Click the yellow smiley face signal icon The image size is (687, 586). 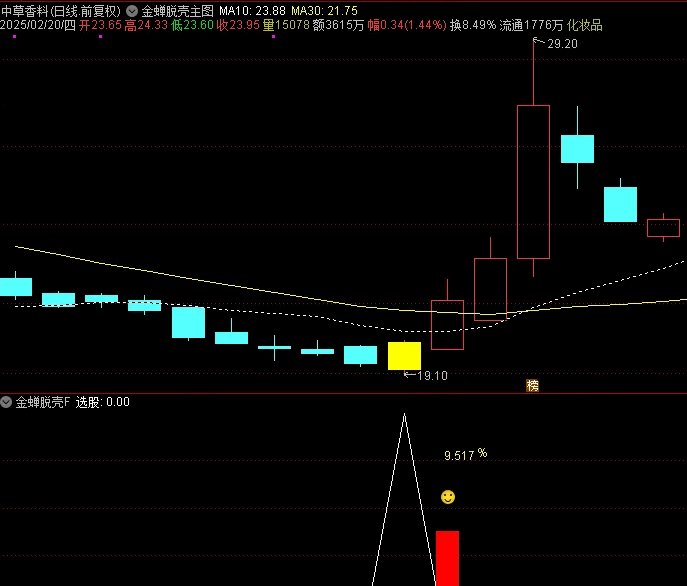pyautogui.click(x=448, y=497)
